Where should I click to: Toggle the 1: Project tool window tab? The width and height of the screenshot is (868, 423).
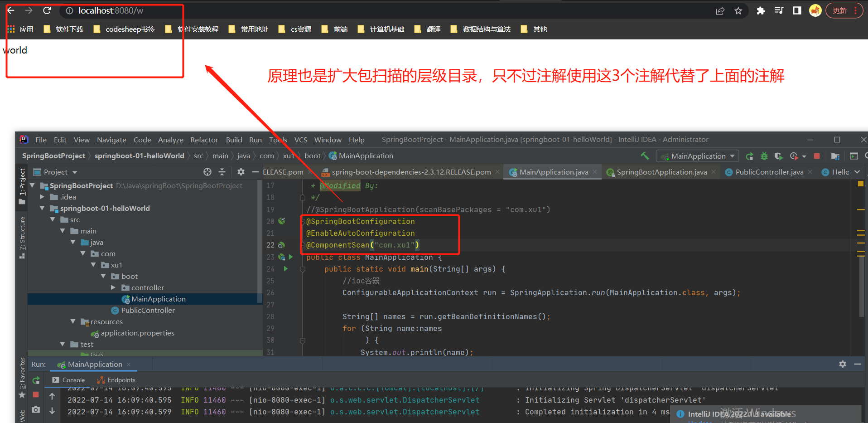(22, 186)
